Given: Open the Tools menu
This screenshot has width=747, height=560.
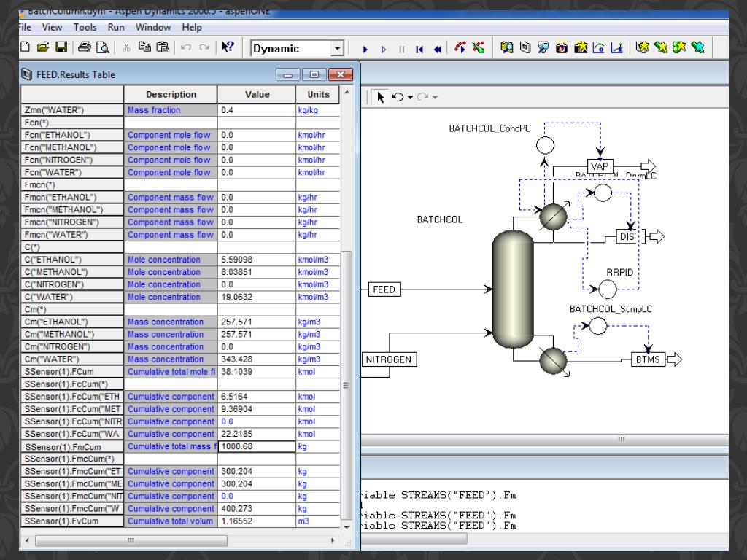Looking at the screenshot, I should [85, 27].
